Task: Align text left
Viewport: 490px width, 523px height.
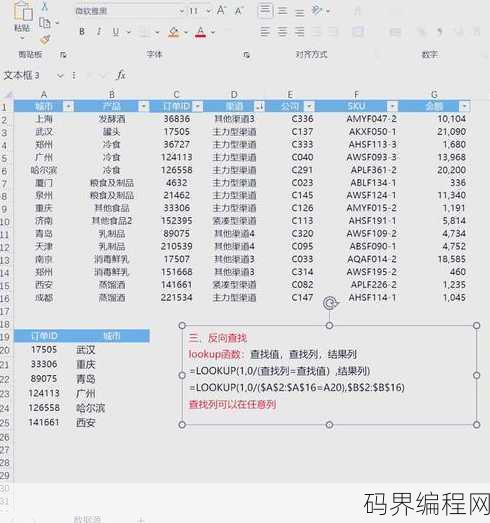Action: 265,32
